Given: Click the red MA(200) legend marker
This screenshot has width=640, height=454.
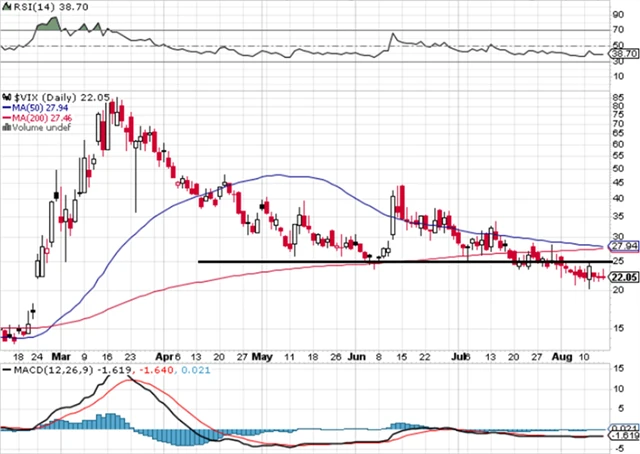Looking at the screenshot, I should 5,116.
